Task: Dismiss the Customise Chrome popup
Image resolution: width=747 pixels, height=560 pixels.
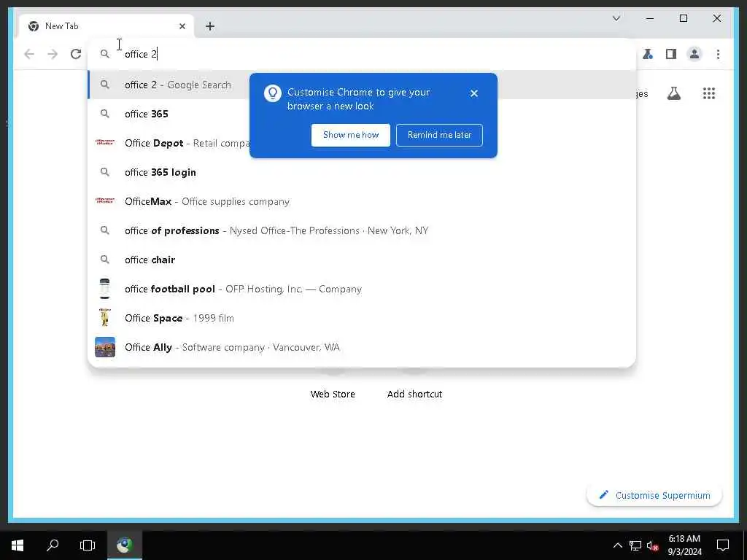Action: (473, 93)
